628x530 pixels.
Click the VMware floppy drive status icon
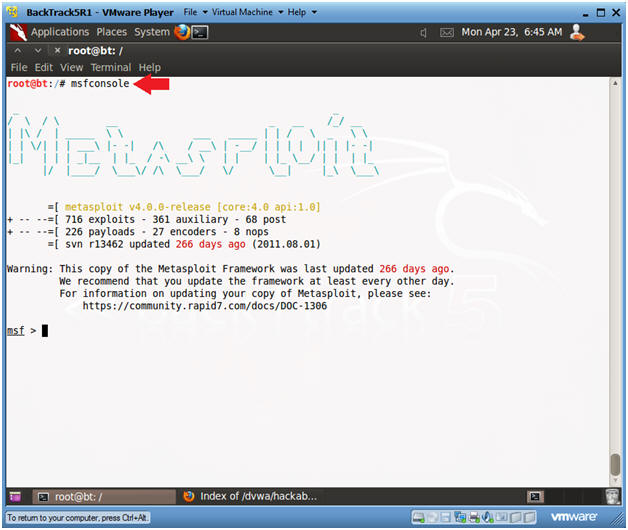(446, 518)
